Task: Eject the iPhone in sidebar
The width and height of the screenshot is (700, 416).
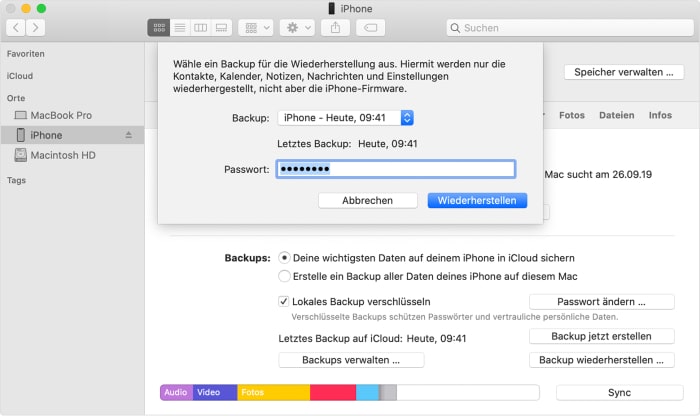Action: 128,135
